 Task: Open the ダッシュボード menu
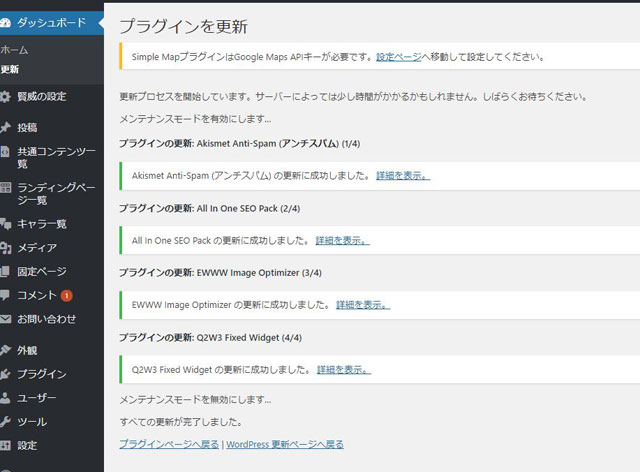tap(52, 23)
